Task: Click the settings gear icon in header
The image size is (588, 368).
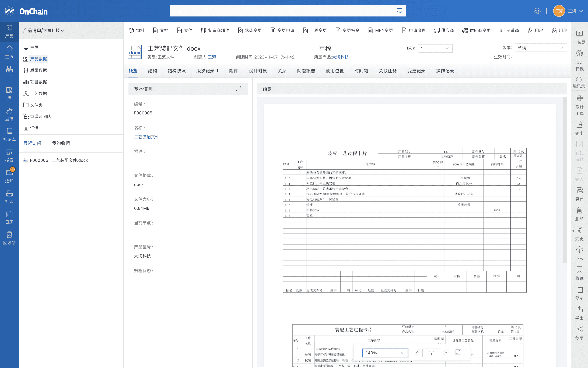Action: [x=537, y=11]
